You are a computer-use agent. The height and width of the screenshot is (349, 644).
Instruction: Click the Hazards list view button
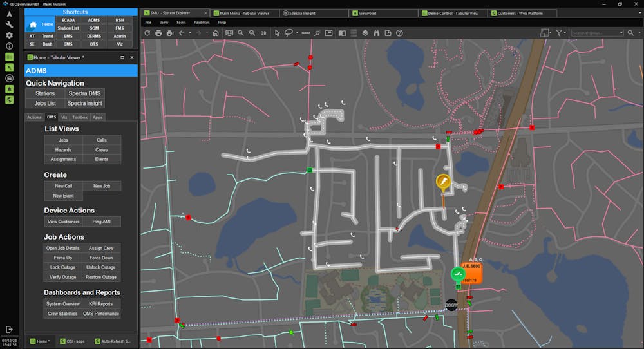click(x=63, y=150)
